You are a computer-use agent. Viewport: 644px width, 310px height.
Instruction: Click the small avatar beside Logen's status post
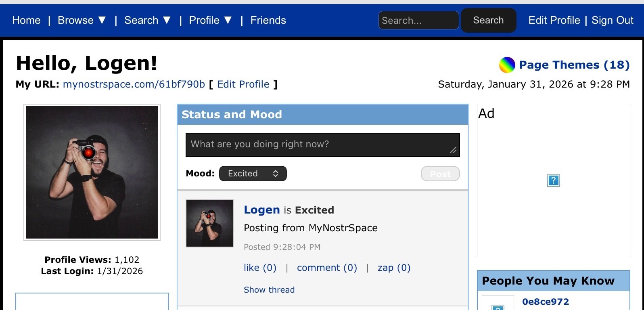tap(210, 223)
